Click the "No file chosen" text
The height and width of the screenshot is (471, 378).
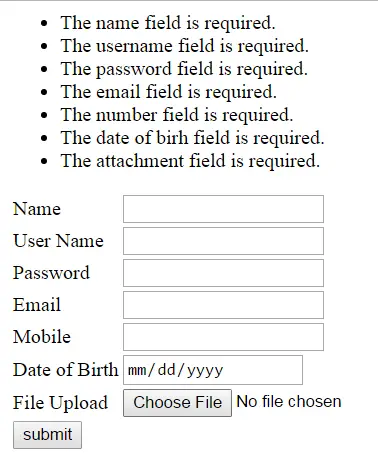click(289, 402)
